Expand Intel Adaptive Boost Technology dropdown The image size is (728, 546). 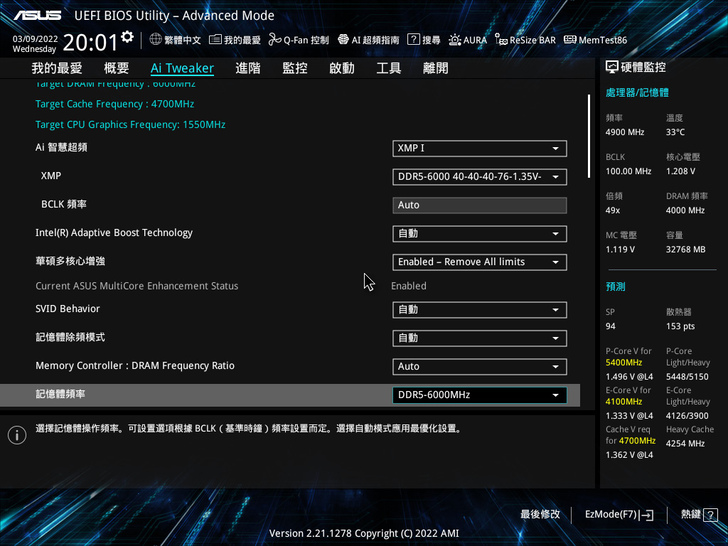[479, 234]
